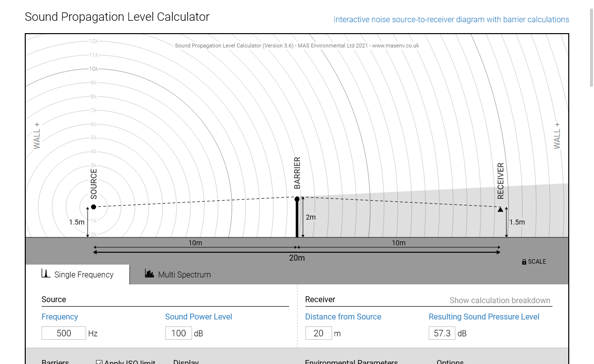Click the 2m barrier height label
This screenshot has height=364, width=594.
[311, 217]
